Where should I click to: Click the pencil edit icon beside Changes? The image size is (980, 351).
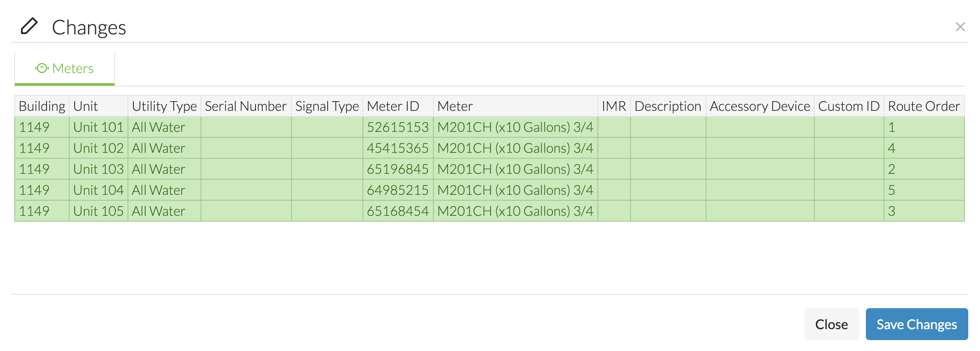click(29, 26)
